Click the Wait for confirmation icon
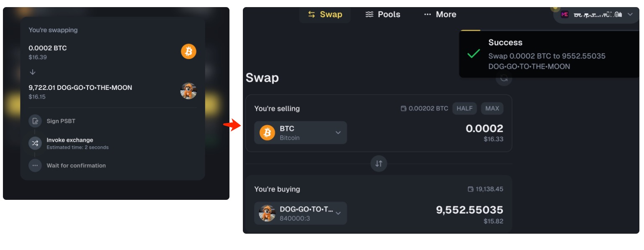Viewport: 644px width, 250px height. click(35, 166)
